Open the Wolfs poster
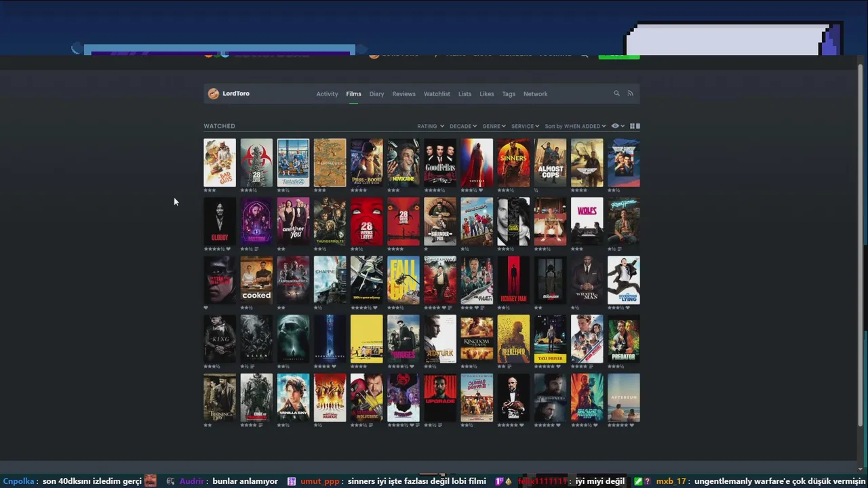868x488 pixels. 587,222
